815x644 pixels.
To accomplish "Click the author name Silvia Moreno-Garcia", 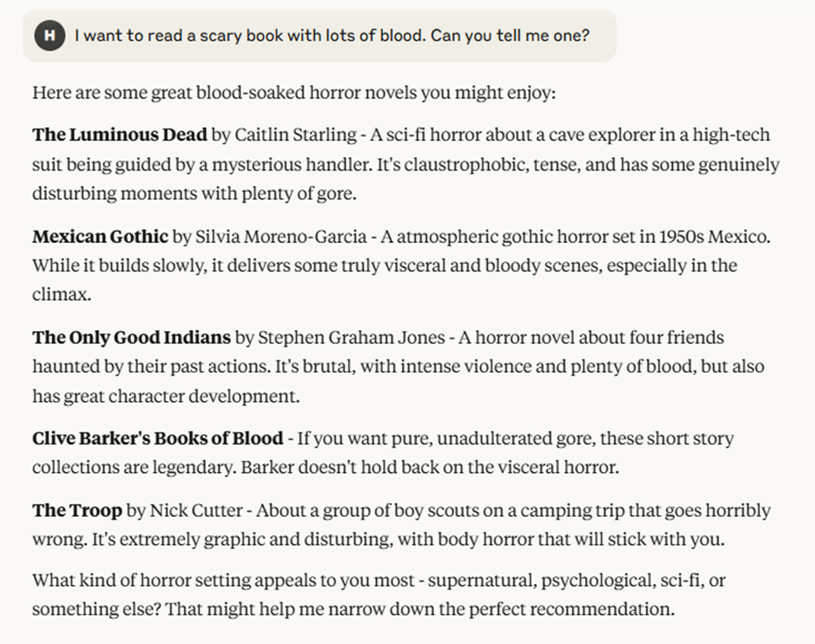I will click(x=280, y=236).
